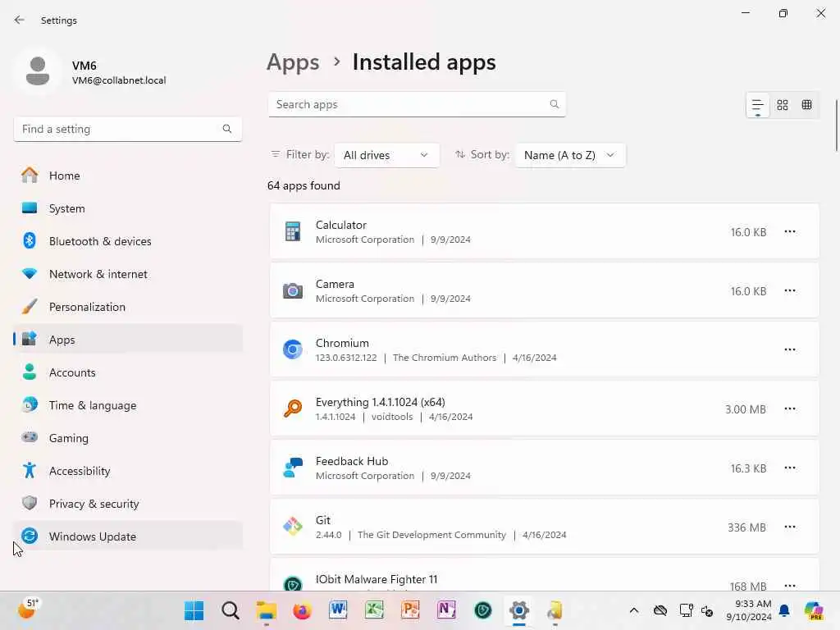Open Network & internet settings

[127, 274]
